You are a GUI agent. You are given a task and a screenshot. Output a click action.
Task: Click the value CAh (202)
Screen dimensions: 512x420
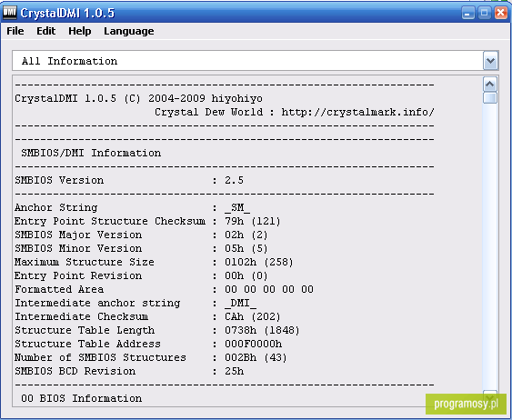[253, 317]
